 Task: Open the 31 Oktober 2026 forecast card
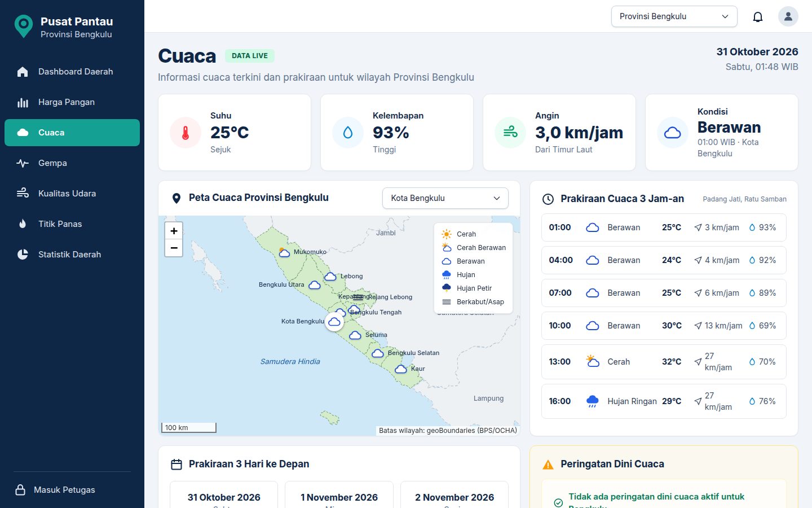point(224,495)
